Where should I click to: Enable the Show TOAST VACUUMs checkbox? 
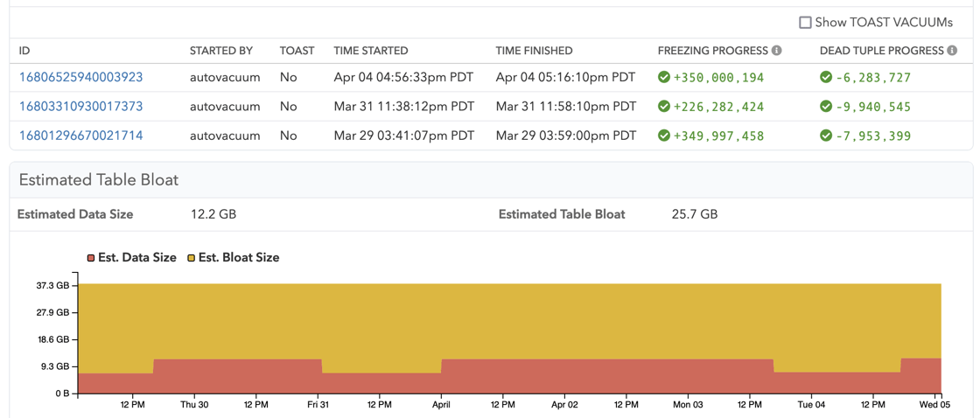tap(805, 23)
